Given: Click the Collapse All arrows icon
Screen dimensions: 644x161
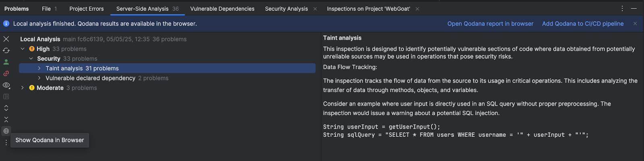Looking at the screenshot, I should coord(6,120).
